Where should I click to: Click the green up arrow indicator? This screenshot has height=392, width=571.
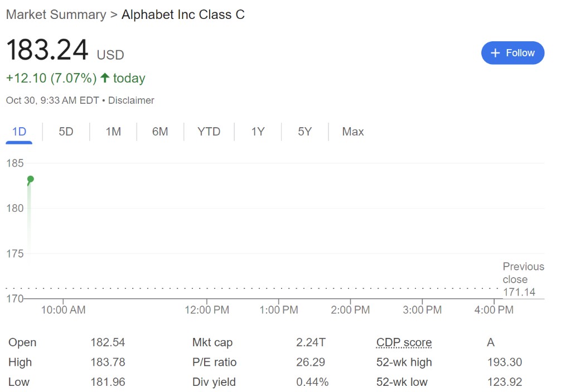[105, 78]
